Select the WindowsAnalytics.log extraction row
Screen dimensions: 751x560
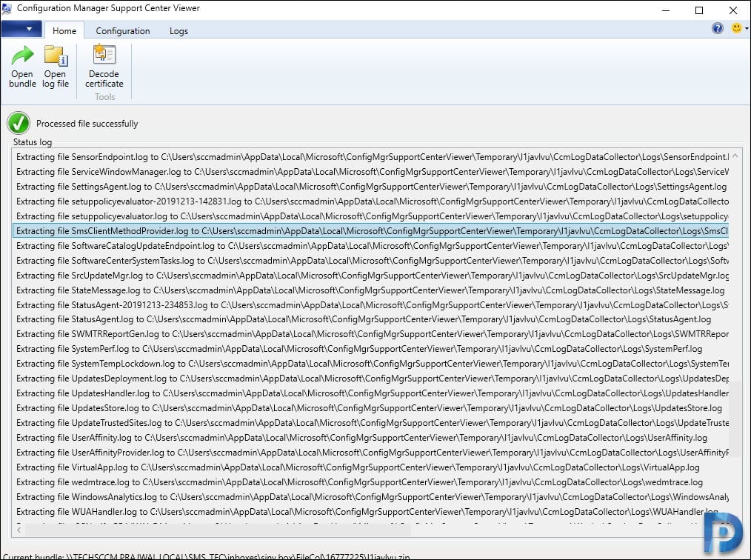coord(371,497)
